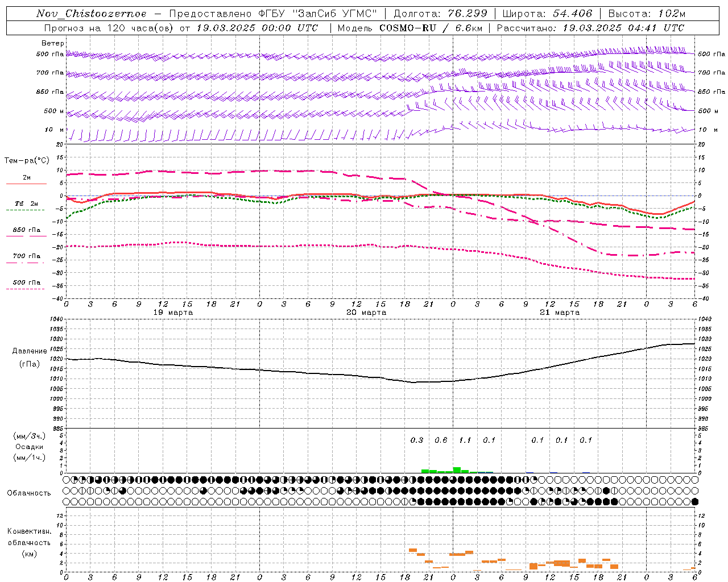Click the Рассчитано: 19.03.2025 04:41 UTC text

click(x=590, y=28)
